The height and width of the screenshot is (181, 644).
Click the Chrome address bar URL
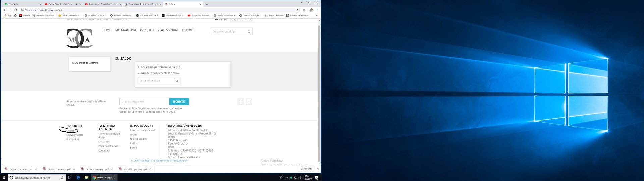pos(51,10)
